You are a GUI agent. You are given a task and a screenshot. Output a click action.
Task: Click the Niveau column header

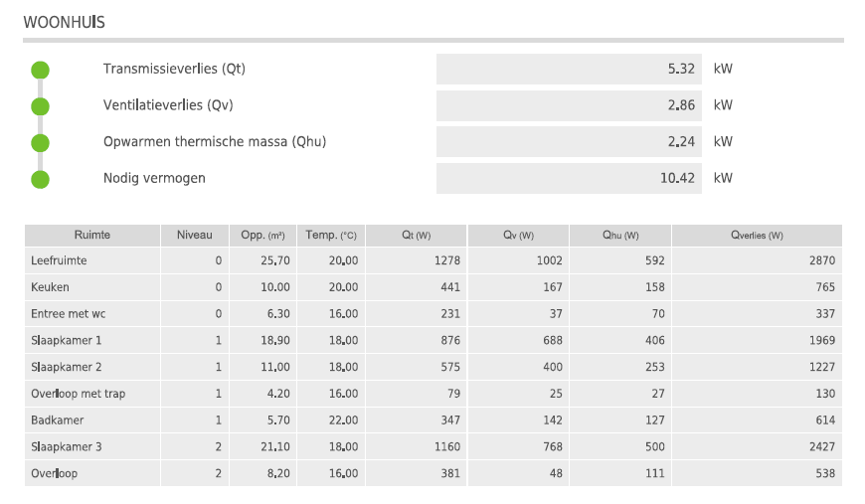point(195,236)
